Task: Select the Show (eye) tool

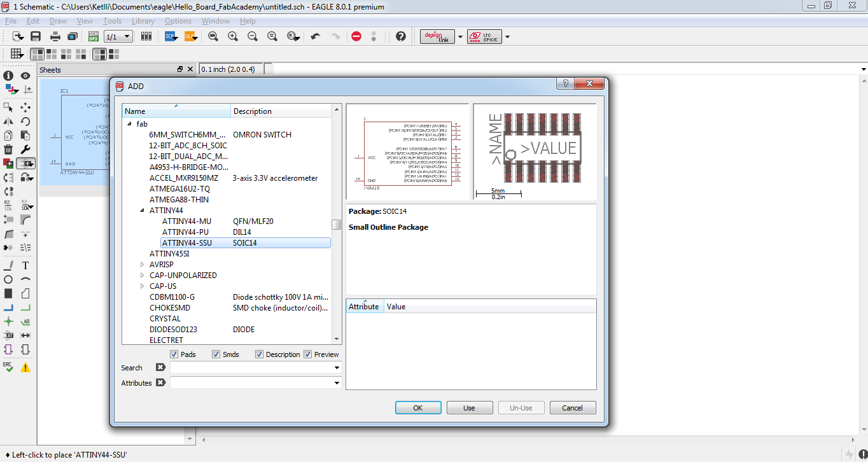Action: pos(25,76)
